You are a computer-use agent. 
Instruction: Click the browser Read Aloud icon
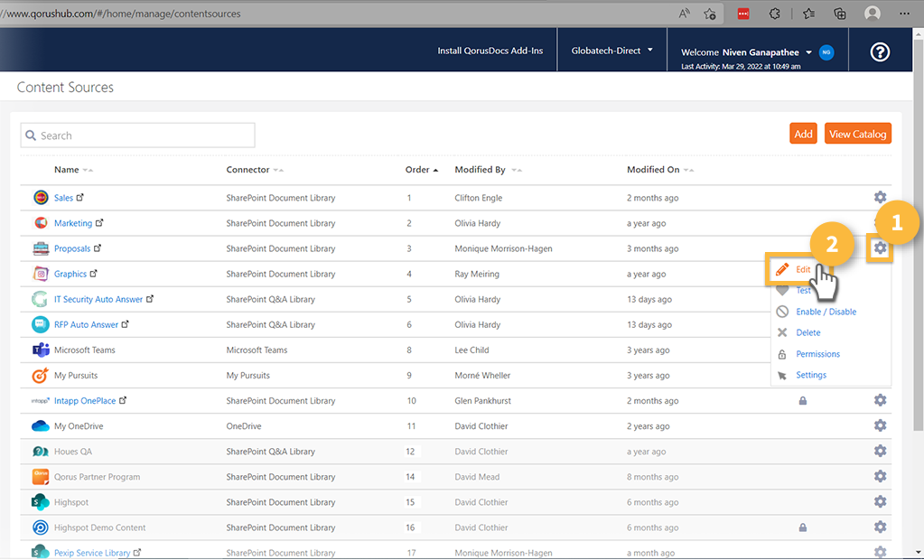click(684, 14)
